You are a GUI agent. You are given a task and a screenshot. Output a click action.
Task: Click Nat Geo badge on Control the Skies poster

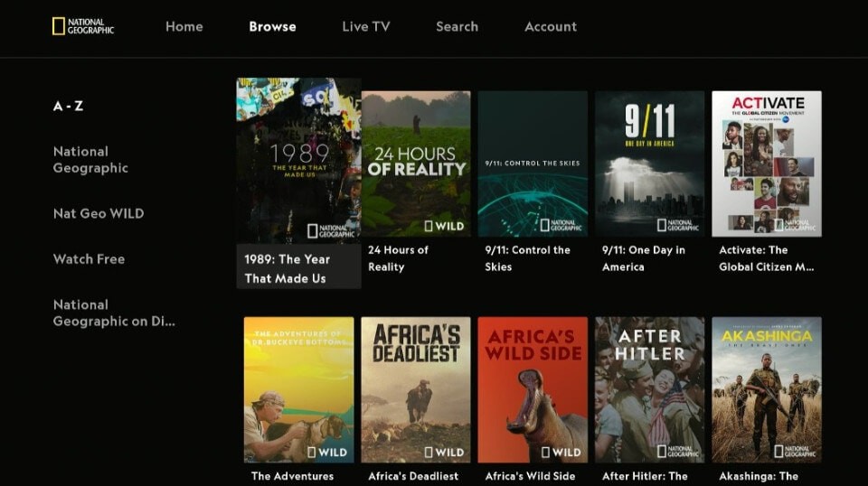(x=561, y=225)
